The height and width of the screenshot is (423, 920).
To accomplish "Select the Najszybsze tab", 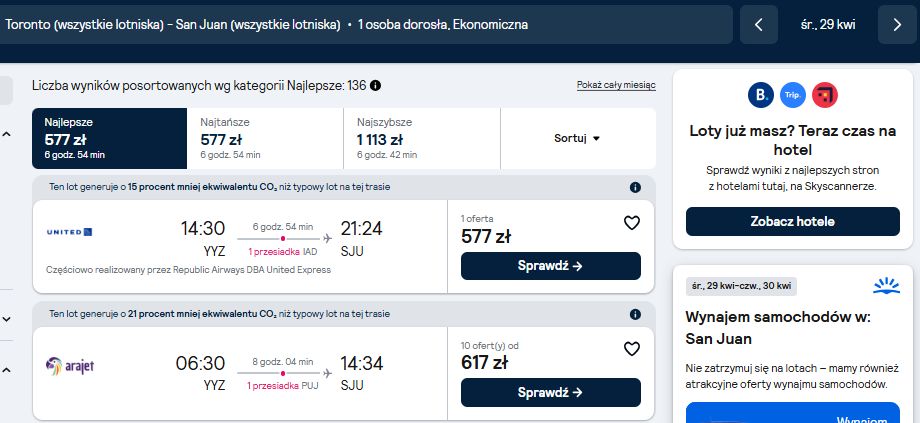I will tap(422, 138).
